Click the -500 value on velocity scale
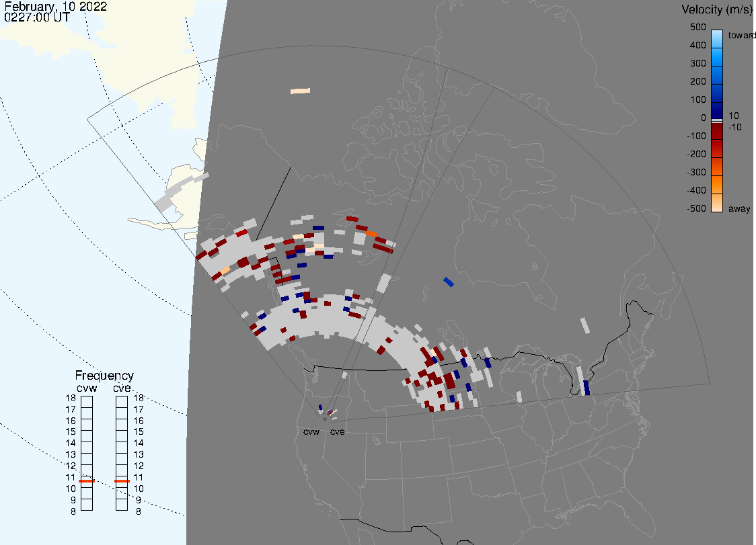Screen dimensions: 756x545 (696, 208)
